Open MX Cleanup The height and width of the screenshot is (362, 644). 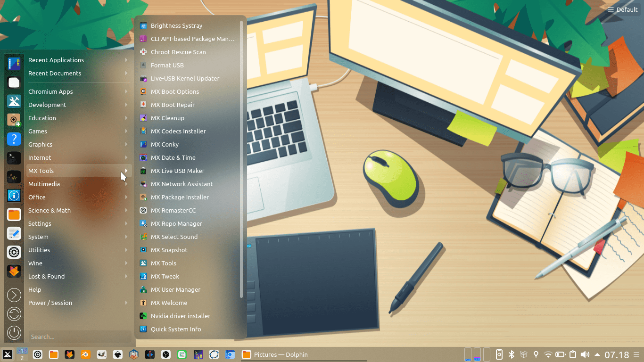(x=189, y=118)
